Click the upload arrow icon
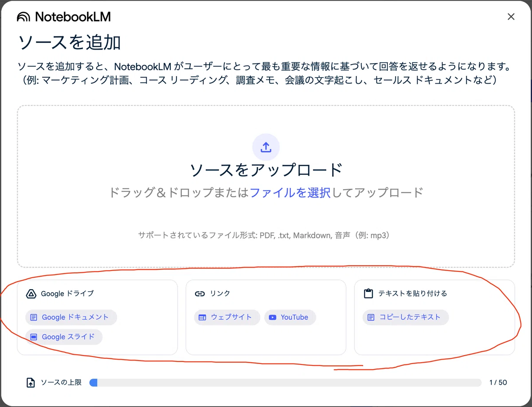The width and height of the screenshot is (532, 407). [266, 147]
